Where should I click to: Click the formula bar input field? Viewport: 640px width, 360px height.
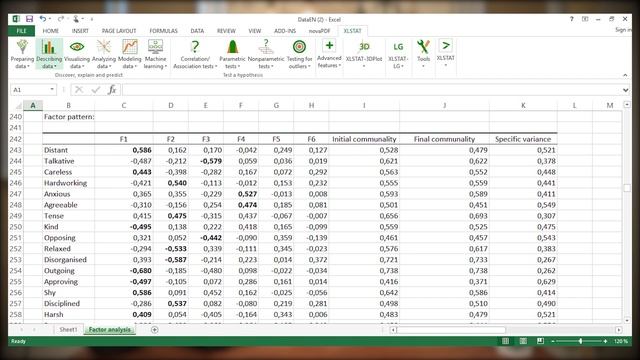(x=371, y=90)
